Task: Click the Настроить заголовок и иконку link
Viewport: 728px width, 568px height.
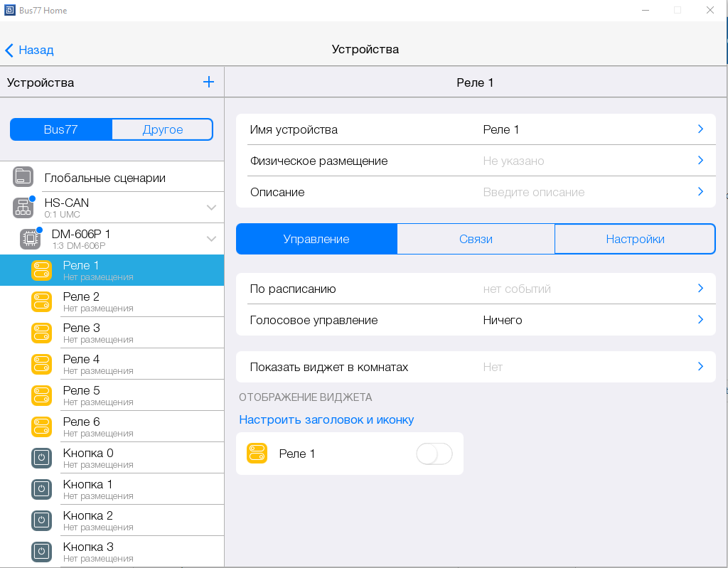Action: tap(326, 419)
